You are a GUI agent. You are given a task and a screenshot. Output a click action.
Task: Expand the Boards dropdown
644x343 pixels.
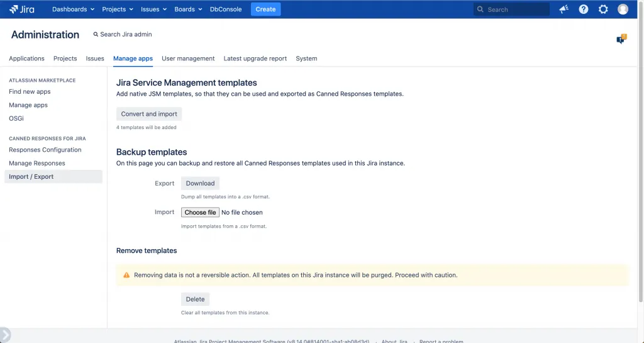[x=188, y=9]
